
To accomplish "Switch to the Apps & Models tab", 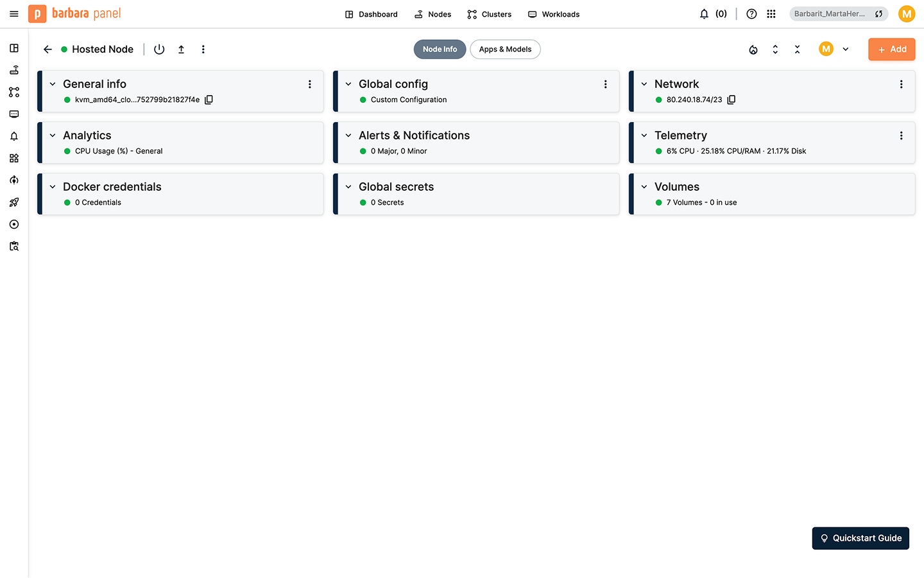I will 505,49.
